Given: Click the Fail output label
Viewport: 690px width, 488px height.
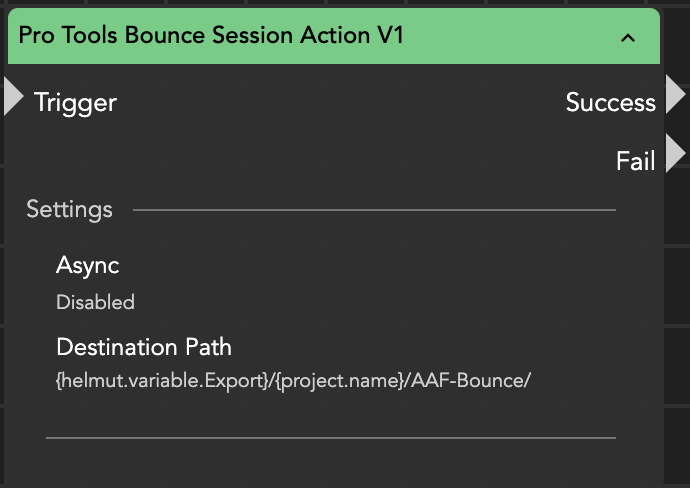Looking at the screenshot, I should coord(635,160).
